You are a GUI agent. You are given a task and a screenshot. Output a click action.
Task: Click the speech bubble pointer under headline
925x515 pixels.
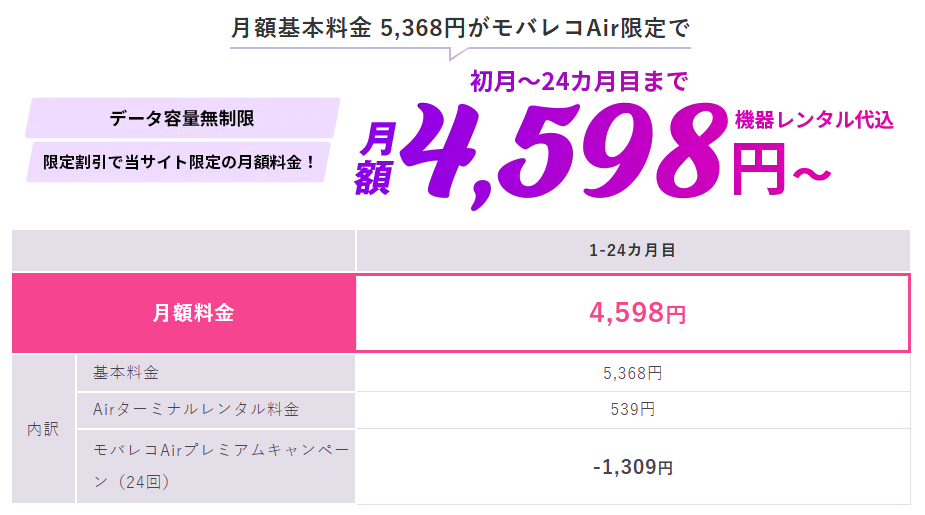coord(458,54)
